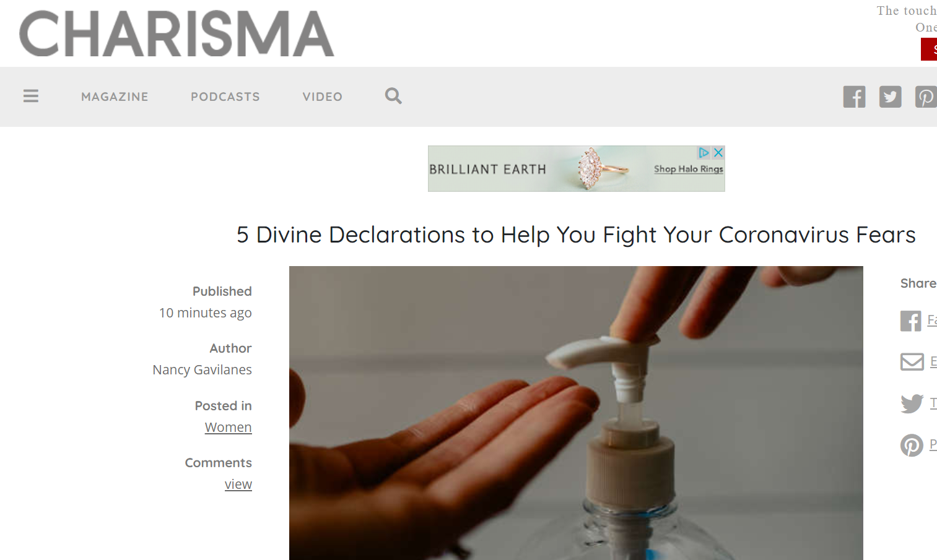Image resolution: width=937 pixels, height=560 pixels.
Task: View the article comments link
Action: [238, 484]
